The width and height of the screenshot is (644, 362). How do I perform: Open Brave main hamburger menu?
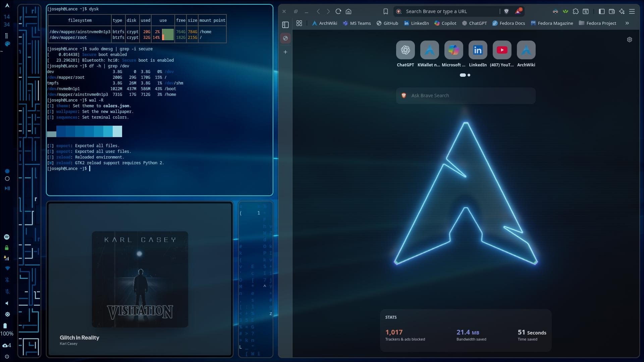point(632,11)
